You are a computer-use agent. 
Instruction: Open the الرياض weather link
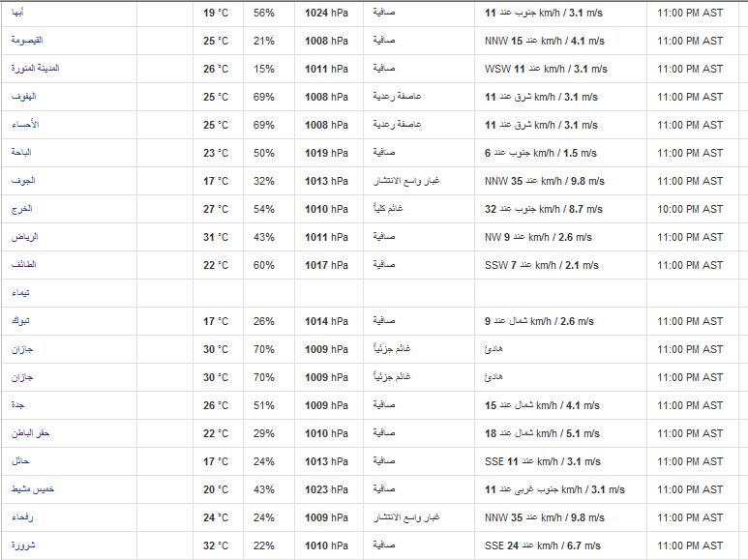click(25, 237)
